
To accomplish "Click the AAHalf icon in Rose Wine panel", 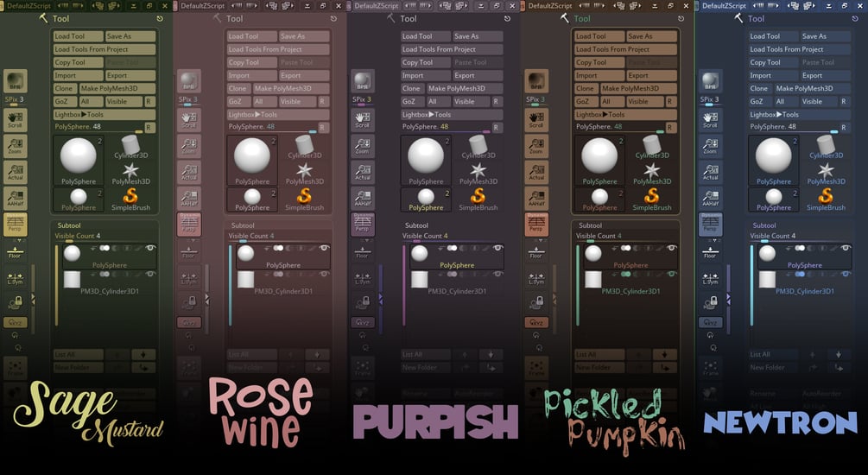I will coord(189,199).
